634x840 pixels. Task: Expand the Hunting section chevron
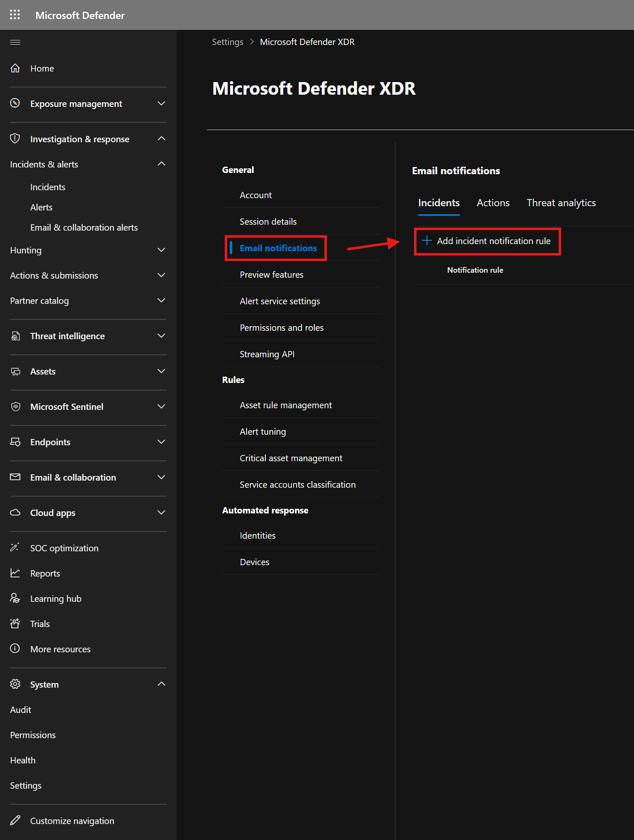coord(161,250)
